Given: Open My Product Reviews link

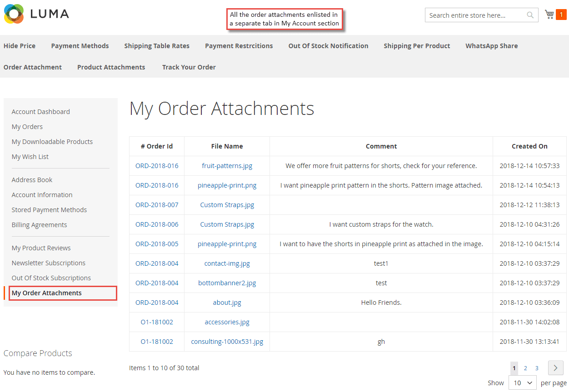Looking at the screenshot, I should pyautogui.click(x=41, y=248).
